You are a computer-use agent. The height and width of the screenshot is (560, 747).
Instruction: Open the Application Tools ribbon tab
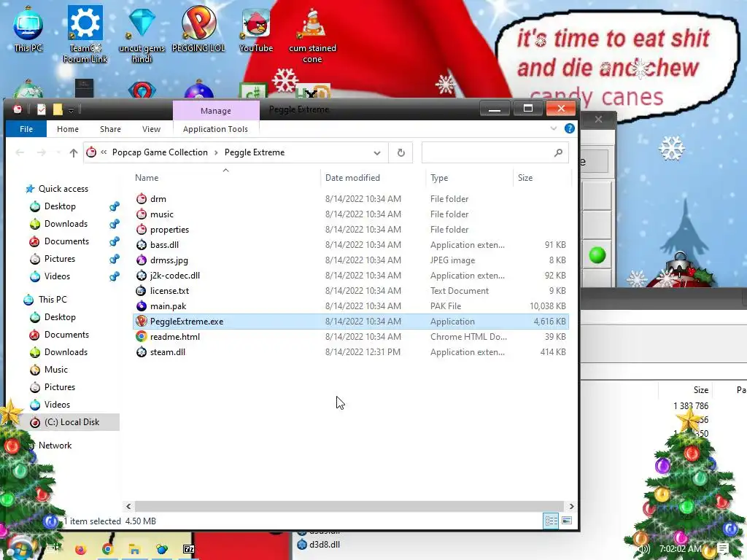(x=215, y=129)
